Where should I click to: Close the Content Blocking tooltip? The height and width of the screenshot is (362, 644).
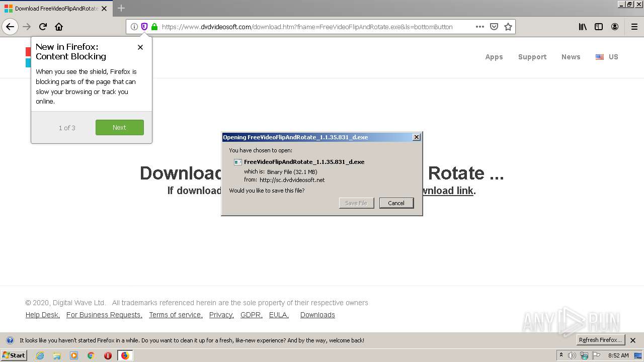(x=140, y=47)
